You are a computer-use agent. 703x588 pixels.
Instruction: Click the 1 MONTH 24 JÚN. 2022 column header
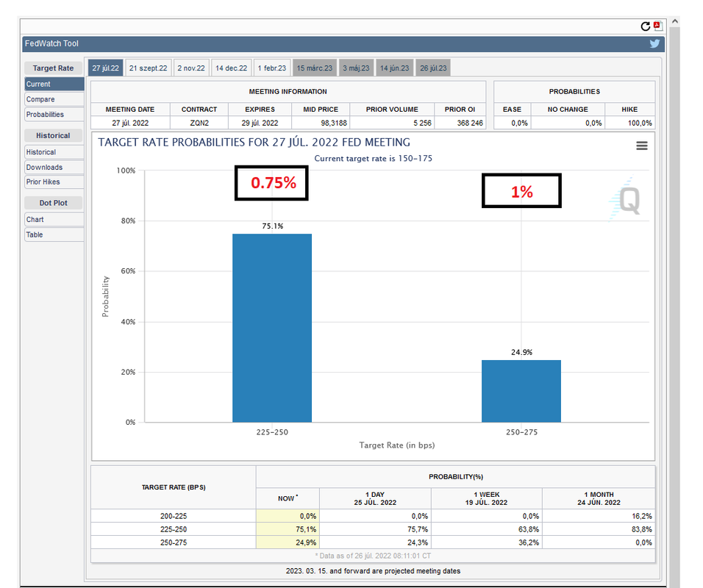(x=599, y=498)
